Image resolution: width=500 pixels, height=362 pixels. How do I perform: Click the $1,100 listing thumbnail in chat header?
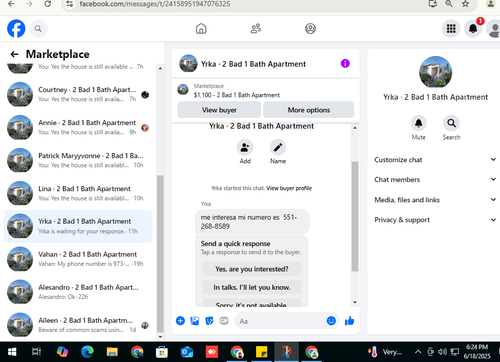[x=183, y=90]
